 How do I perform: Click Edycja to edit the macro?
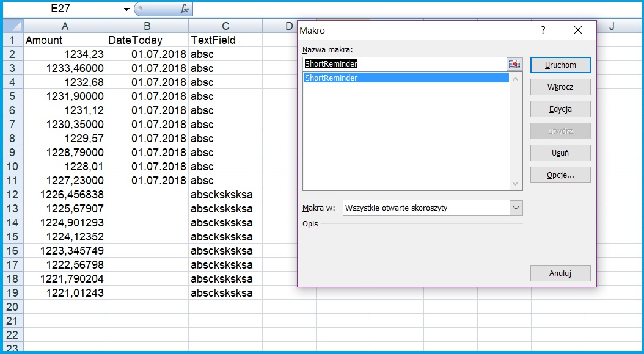[x=560, y=109]
